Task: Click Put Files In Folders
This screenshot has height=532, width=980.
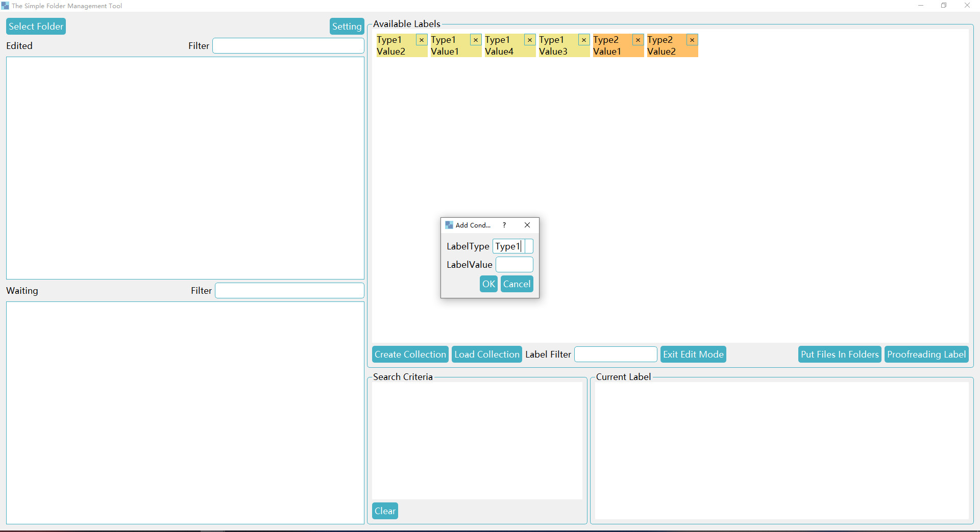Action: click(x=840, y=354)
